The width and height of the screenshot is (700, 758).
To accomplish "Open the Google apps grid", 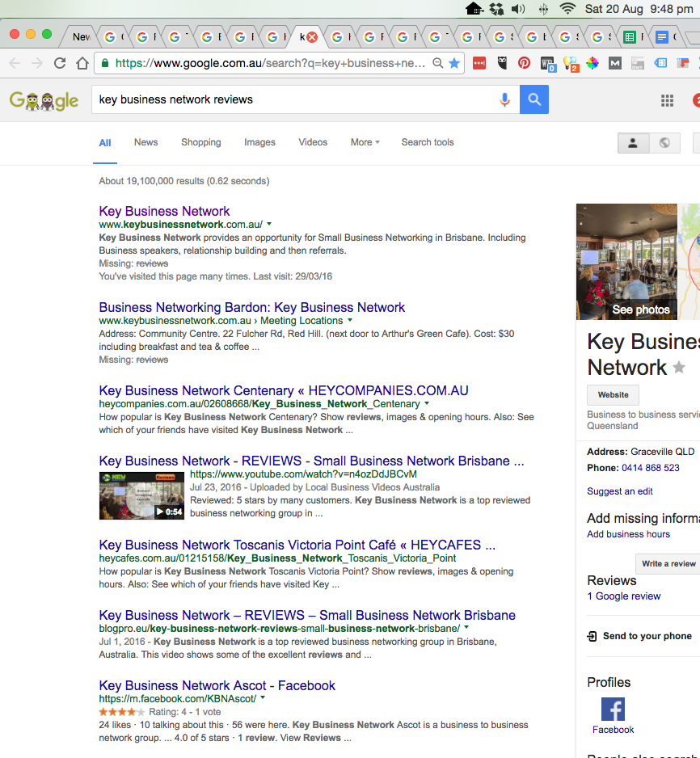I will 667,100.
